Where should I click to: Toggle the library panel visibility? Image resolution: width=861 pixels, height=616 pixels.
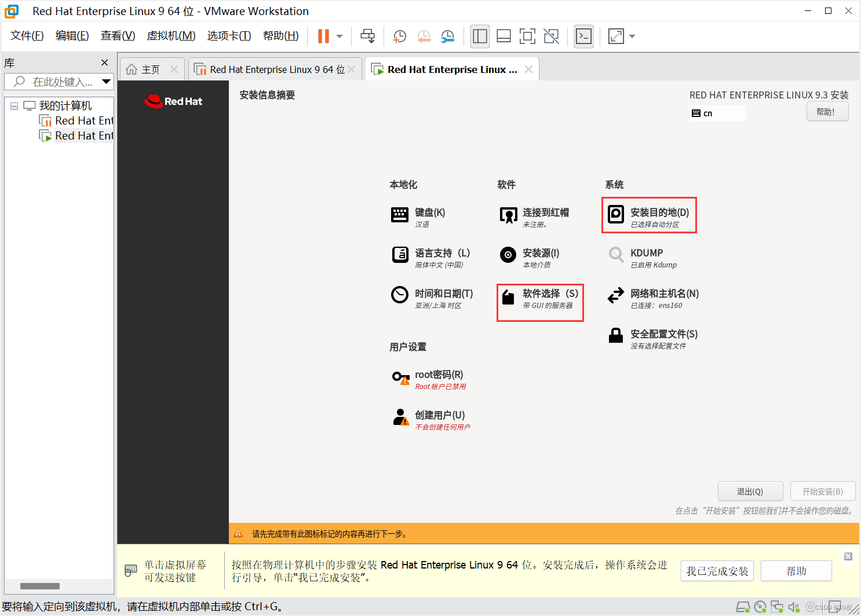coord(480,36)
